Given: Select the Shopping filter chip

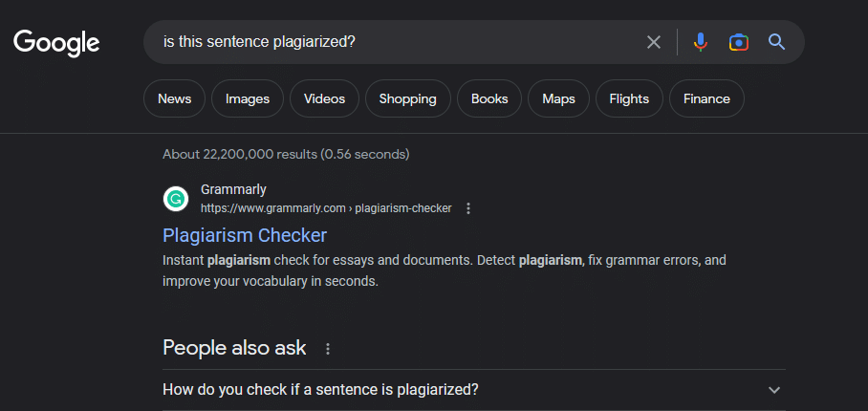Looking at the screenshot, I should click(407, 98).
